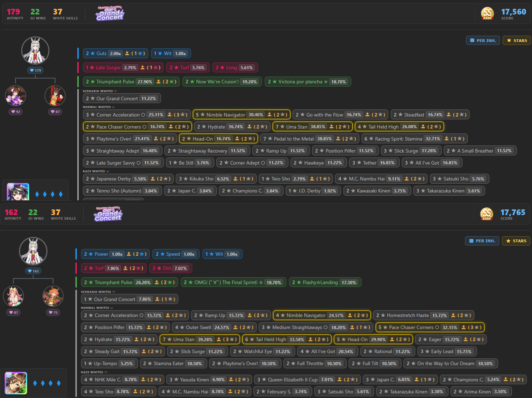The width and height of the screenshot is (532, 398).
Task: Collapse Normal Whites in the 179-affinity card
Action: coord(99,107)
